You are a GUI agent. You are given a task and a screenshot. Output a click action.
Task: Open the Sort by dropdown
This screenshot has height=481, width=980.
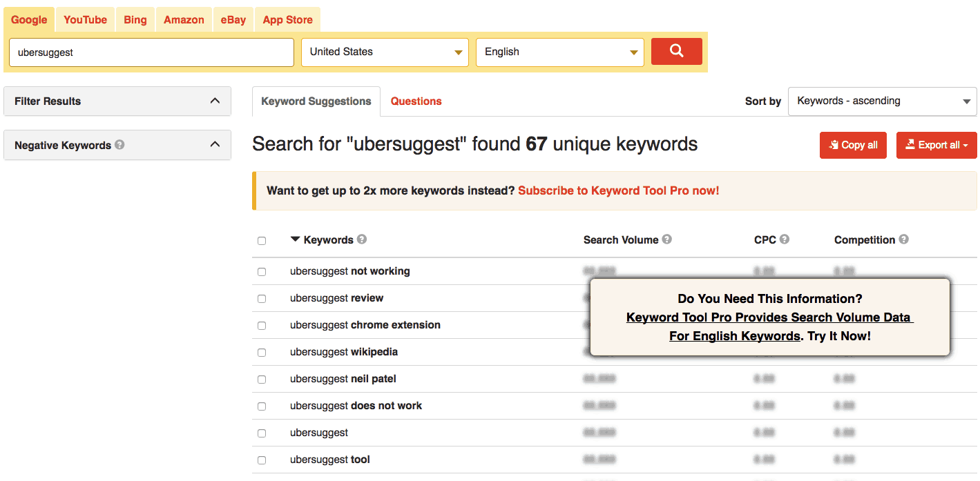[x=883, y=101]
